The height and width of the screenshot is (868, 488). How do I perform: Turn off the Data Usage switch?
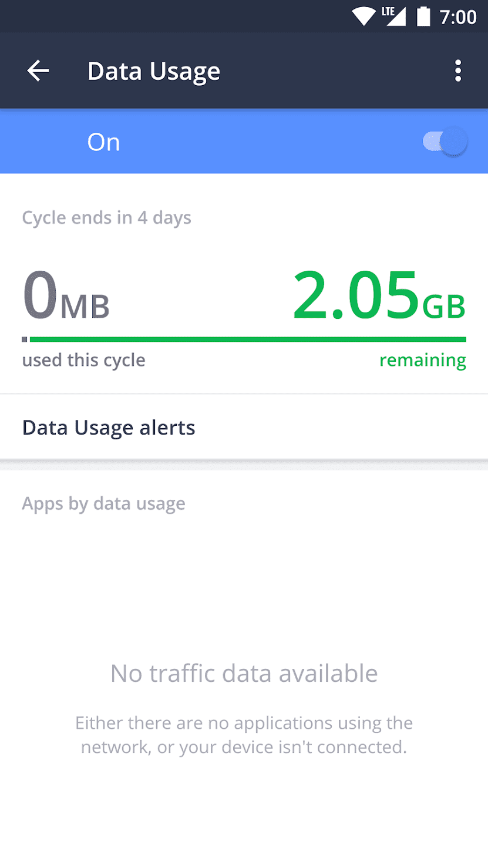tap(446, 142)
